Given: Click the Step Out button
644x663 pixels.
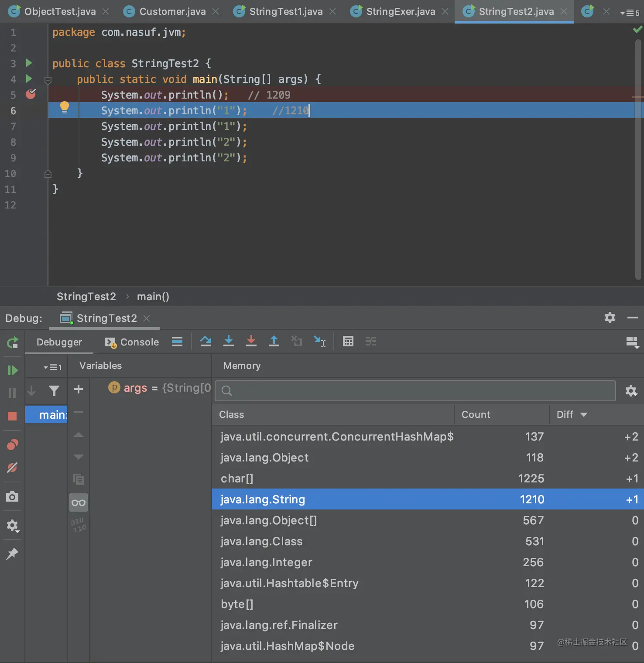Looking at the screenshot, I should point(274,341).
